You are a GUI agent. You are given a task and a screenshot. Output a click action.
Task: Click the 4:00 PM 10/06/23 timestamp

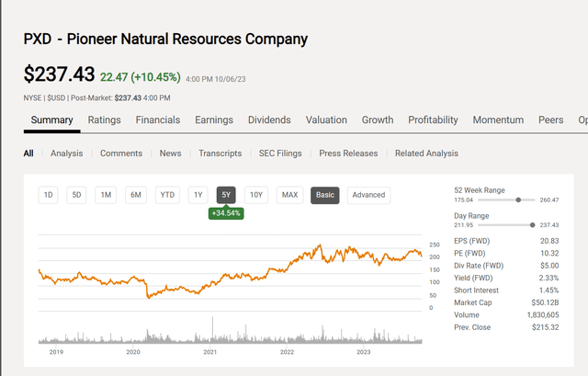point(216,79)
